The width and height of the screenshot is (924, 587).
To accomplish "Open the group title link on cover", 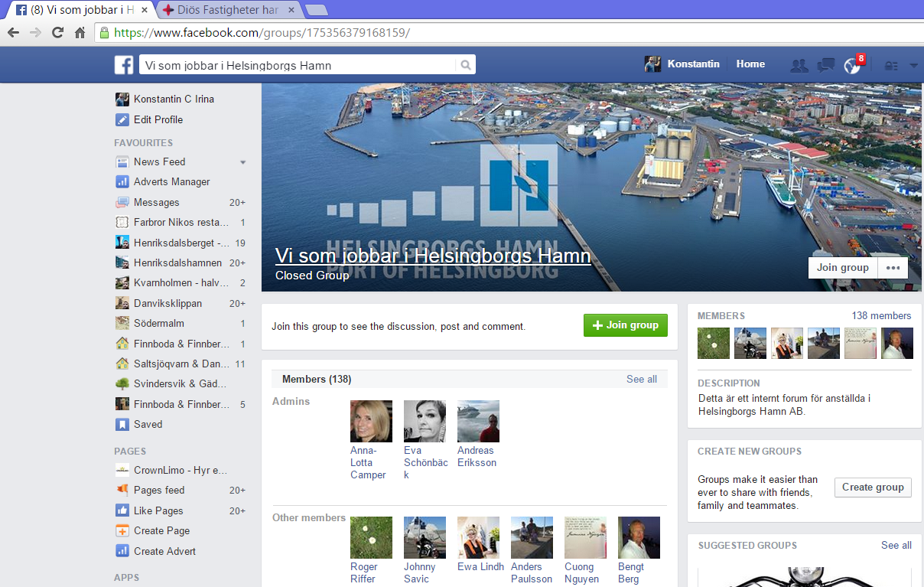I will (433, 256).
